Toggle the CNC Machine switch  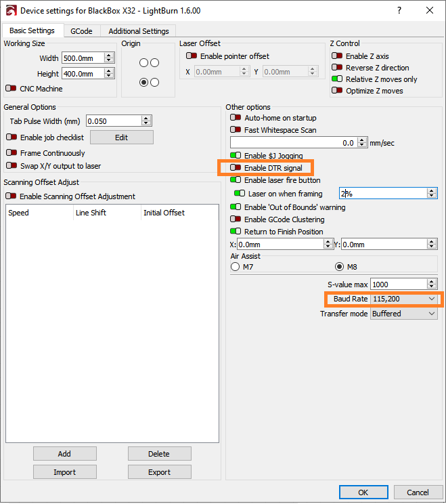(11, 89)
